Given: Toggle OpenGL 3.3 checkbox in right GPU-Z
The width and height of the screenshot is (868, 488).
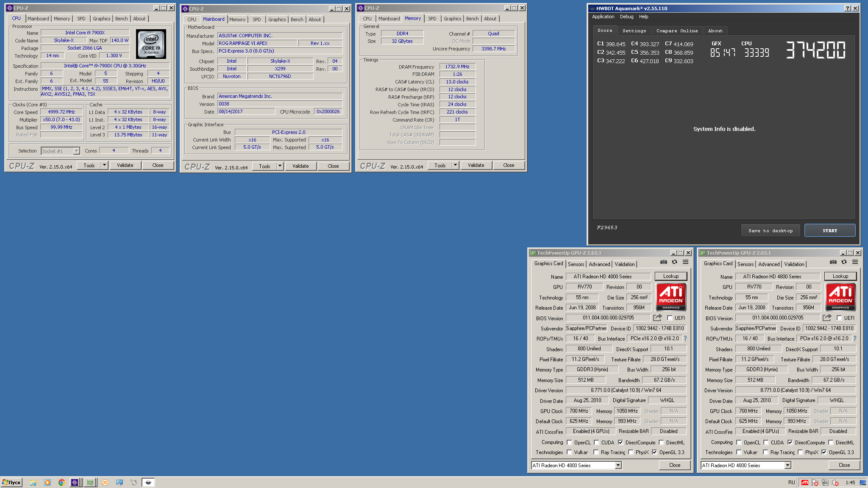Looking at the screenshot, I should click(x=824, y=452).
